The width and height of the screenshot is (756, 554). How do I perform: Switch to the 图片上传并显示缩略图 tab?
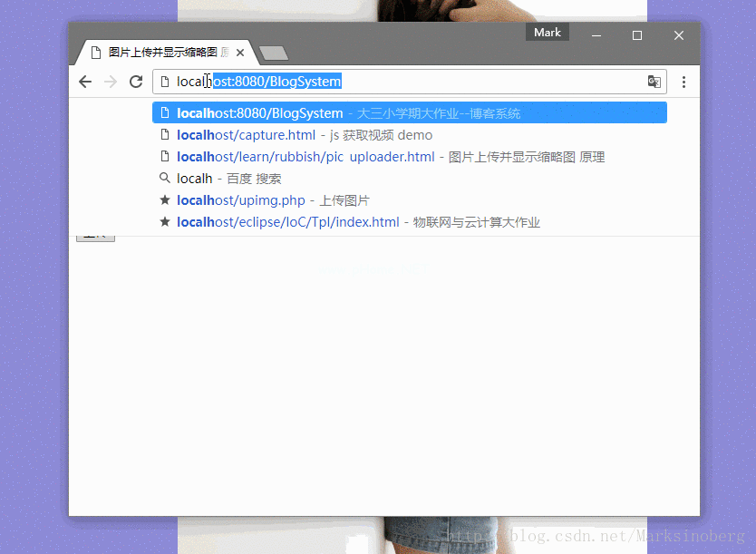[x=159, y=53]
